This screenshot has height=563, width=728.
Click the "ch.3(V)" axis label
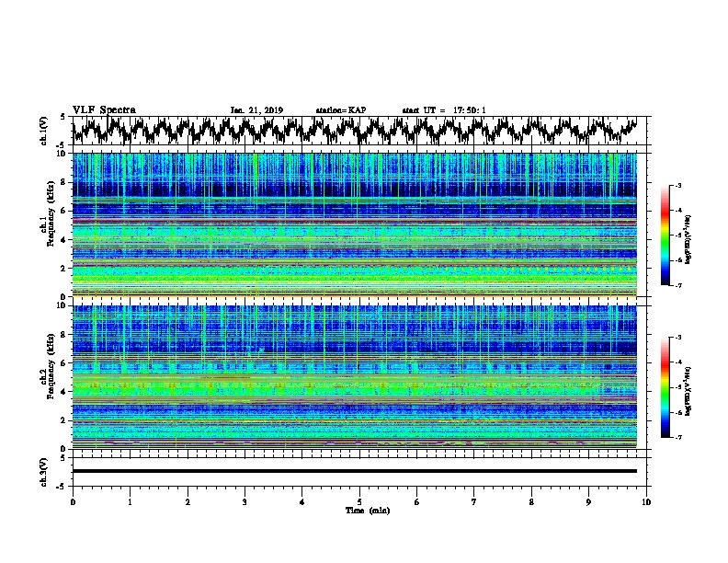coord(44,472)
